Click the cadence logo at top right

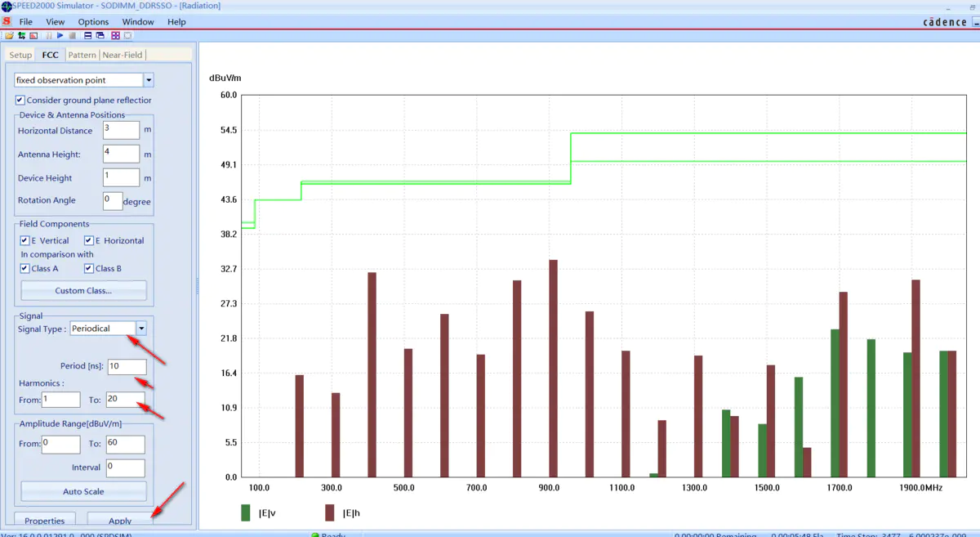click(x=945, y=22)
